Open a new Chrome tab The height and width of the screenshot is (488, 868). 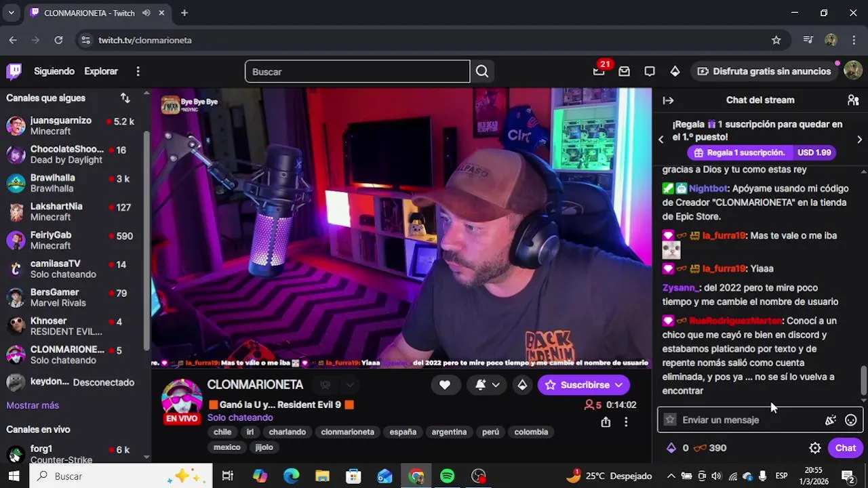coord(184,13)
